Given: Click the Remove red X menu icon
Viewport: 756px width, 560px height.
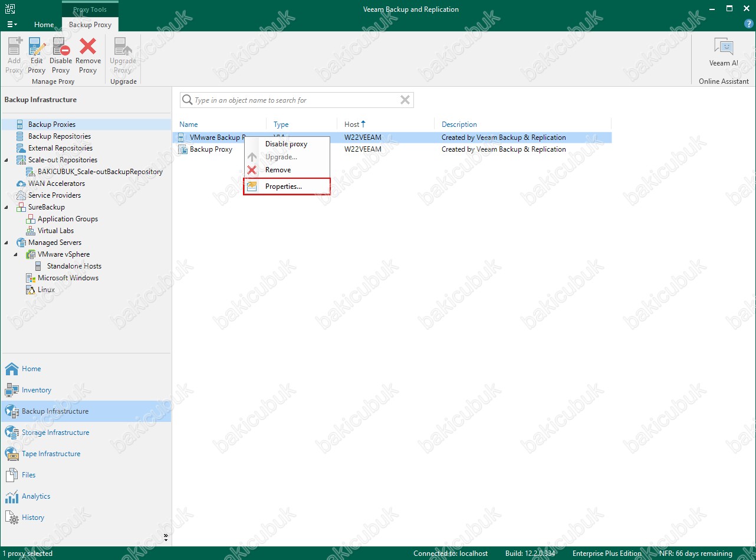Looking at the screenshot, I should (x=252, y=170).
